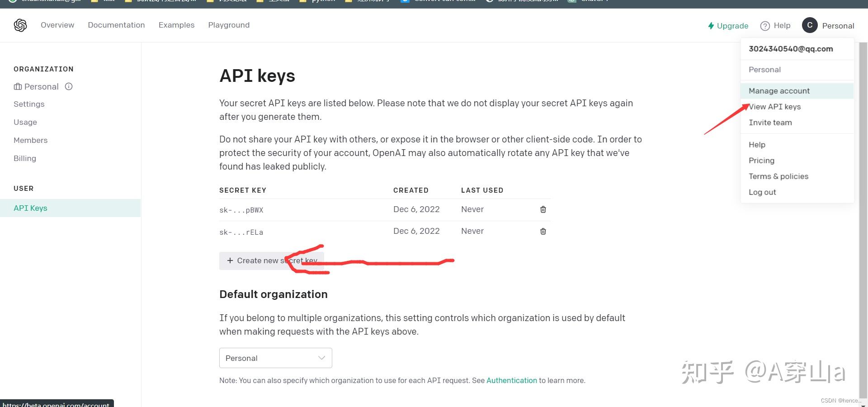Click the Help question mark icon
The height and width of the screenshot is (407, 868).
coord(765,26)
